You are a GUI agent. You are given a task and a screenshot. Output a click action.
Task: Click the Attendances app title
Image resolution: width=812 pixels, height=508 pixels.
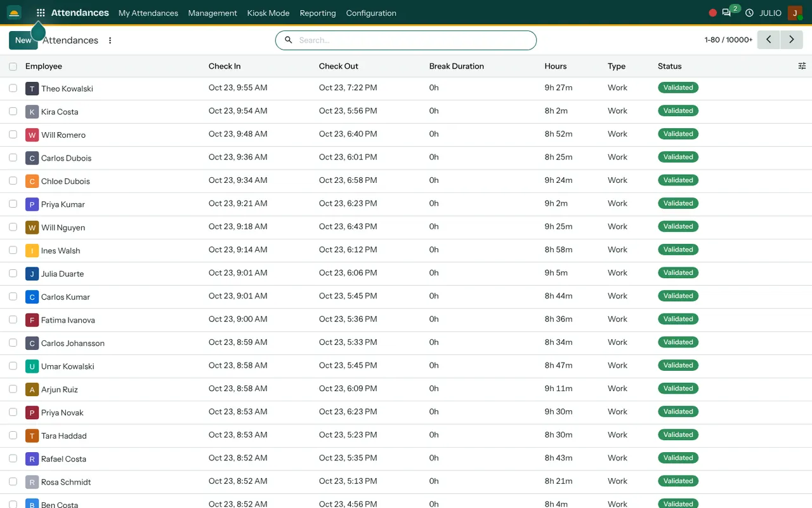coord(80,13)
